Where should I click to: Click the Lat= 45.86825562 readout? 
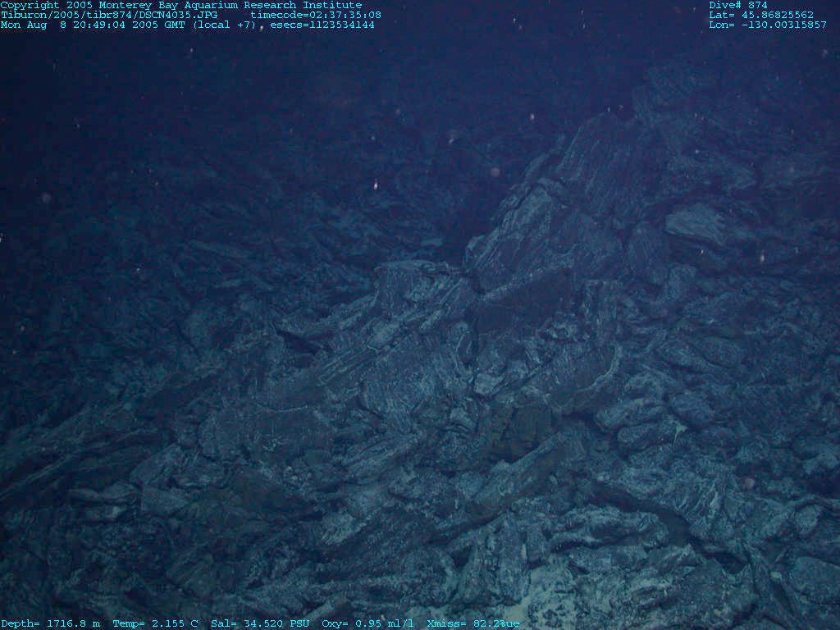click(761, 15)
